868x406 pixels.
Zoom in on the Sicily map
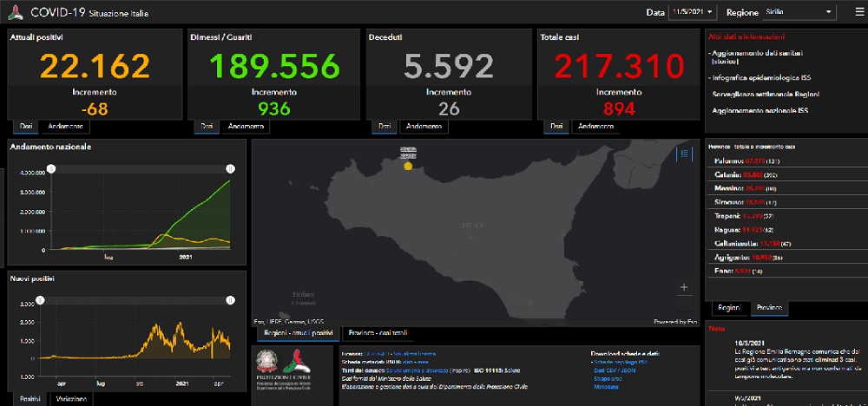[685, 286]
